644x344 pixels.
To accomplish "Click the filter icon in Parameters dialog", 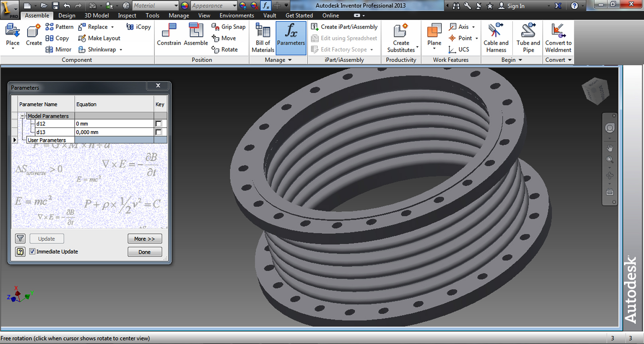I will click(x=20, y=239).
